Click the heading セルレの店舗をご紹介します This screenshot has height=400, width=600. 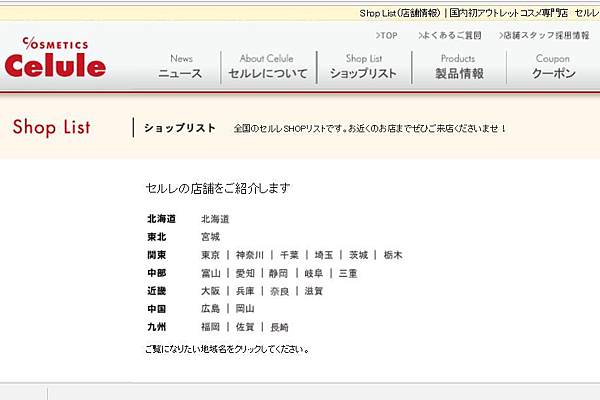pyautogui.click(x=218, y=188)
